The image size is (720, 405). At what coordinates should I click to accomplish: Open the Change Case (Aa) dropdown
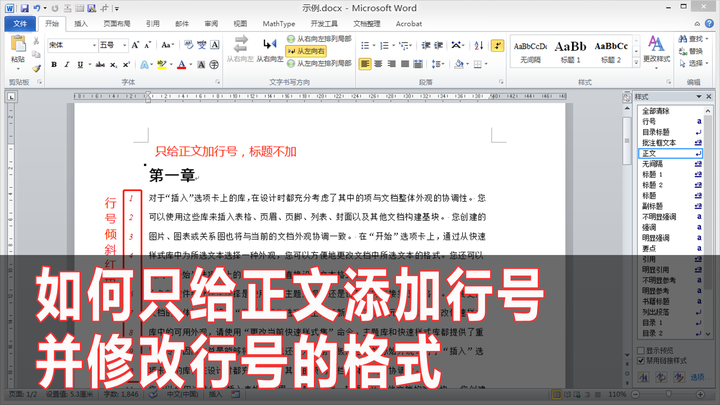point(167,45)
